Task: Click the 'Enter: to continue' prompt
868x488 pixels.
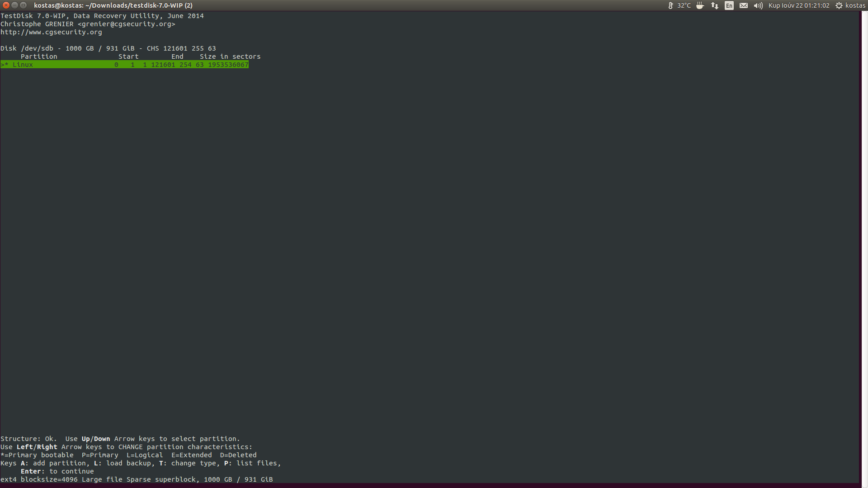Action: pos(57,471)
